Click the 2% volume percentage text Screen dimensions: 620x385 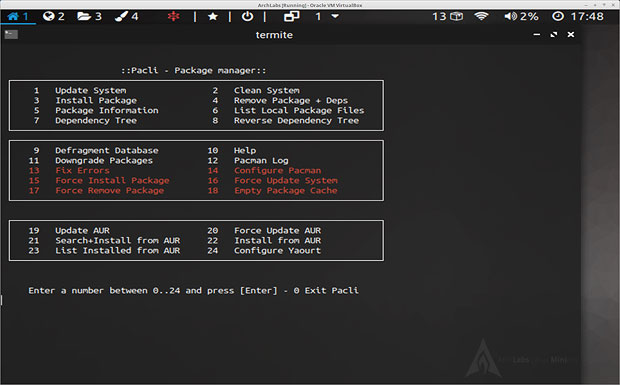[529, 16]
